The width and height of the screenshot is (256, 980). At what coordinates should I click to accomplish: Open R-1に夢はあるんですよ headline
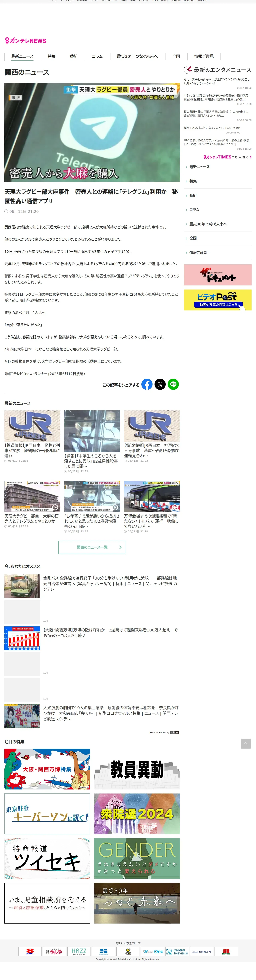(217, 142)
